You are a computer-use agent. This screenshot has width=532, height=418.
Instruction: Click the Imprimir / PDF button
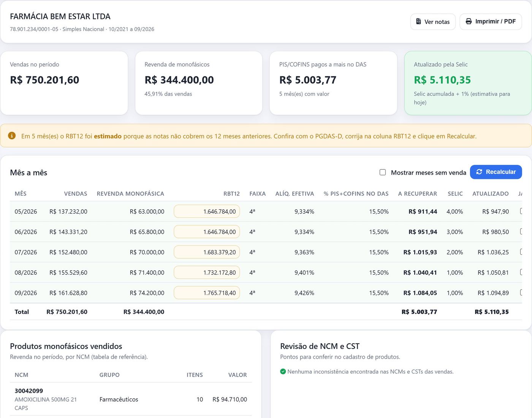click(491, 22)
